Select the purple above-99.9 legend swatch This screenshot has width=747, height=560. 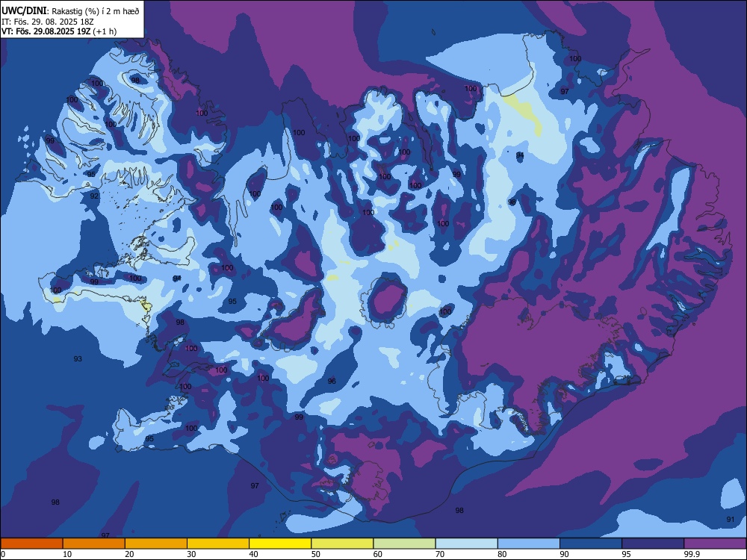point(715,544)
